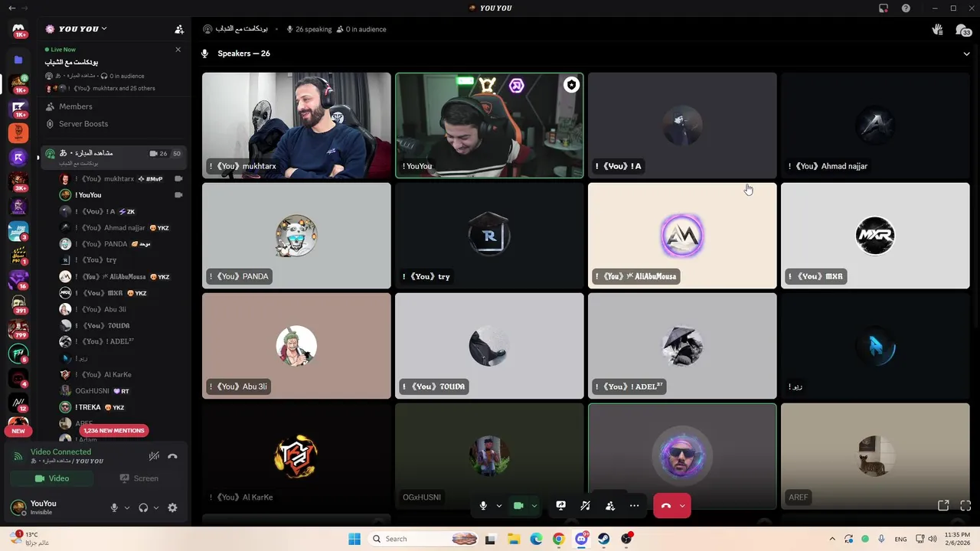Open the raised hands request list

[x=937, y=30]
